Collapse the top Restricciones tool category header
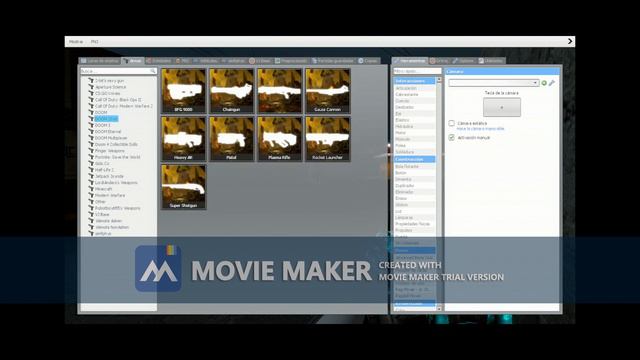 pos(415,81)
